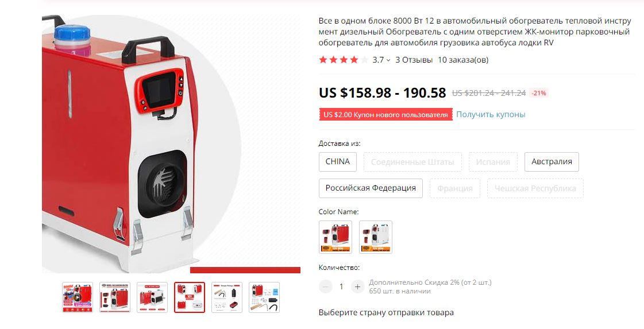Screen dimensions: 644x329
Task: Open the 3 Отзывы reviews link
Action: [x=414, y=60]
